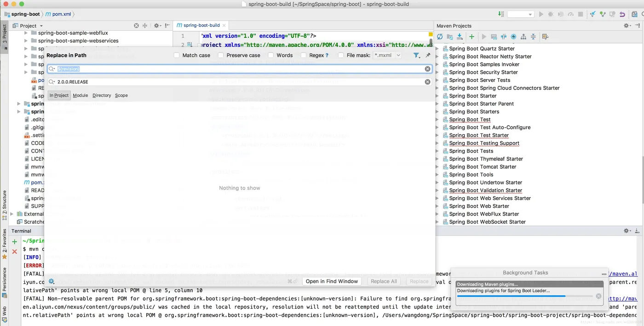Expand spring-boot-sample-webflux folder
Image resolution: width=644 pixels, height=326 pixels.
26,33
